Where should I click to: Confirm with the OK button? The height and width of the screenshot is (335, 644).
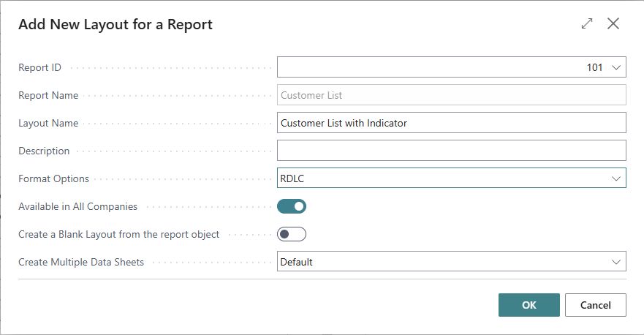529,305
